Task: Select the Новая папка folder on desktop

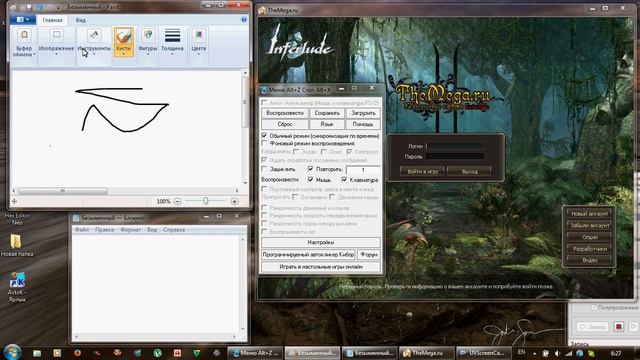Action: (17, 245)
